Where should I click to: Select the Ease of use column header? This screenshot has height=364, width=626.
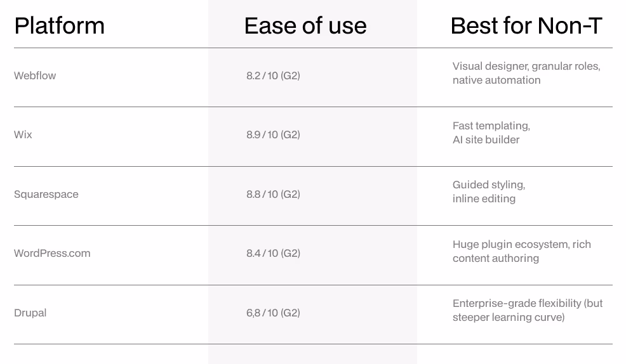click(x=305, y=26)
